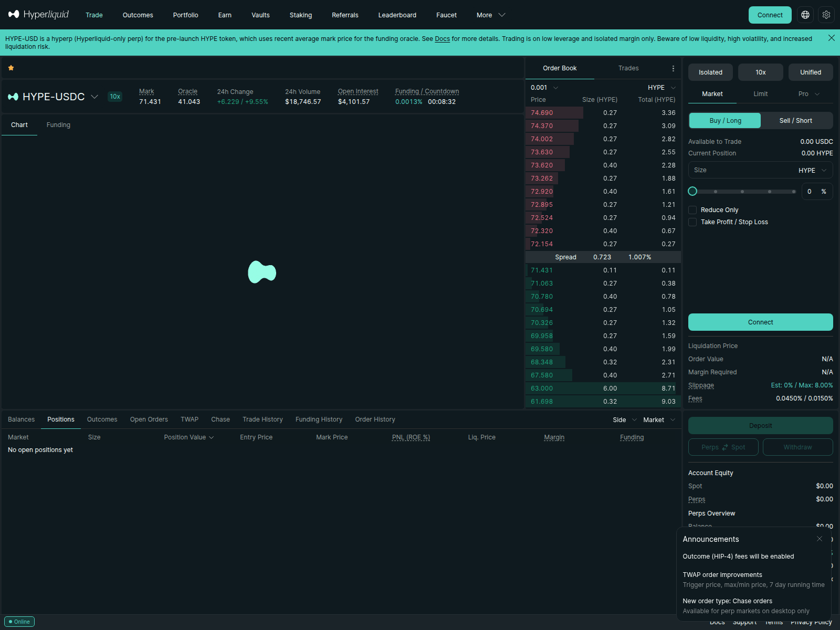This screenshot has width=840, height=630.
Task: Click the Hyperliquid logo
Action: point(38,15)
